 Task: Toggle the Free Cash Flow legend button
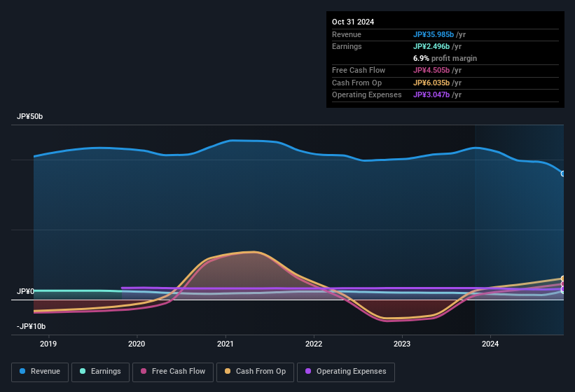[173, 372]
